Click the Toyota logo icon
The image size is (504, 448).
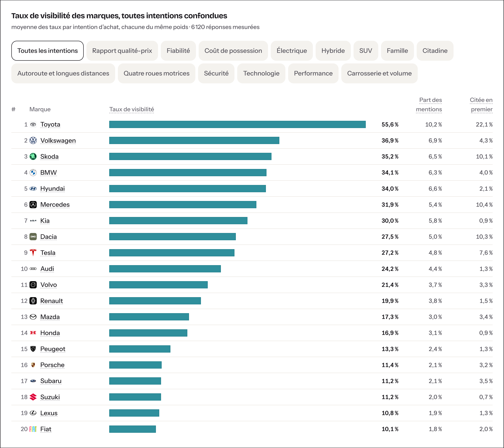[x=33, y=124]
